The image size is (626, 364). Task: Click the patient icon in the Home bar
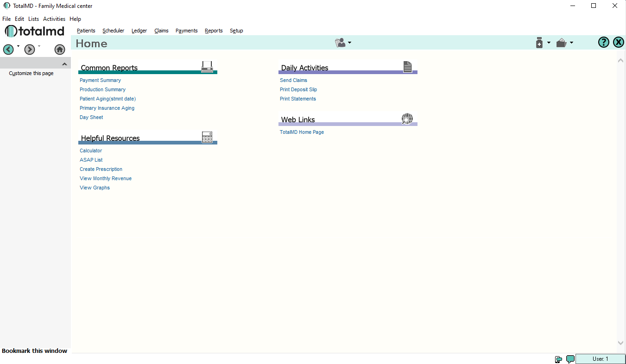pos(341,43)
